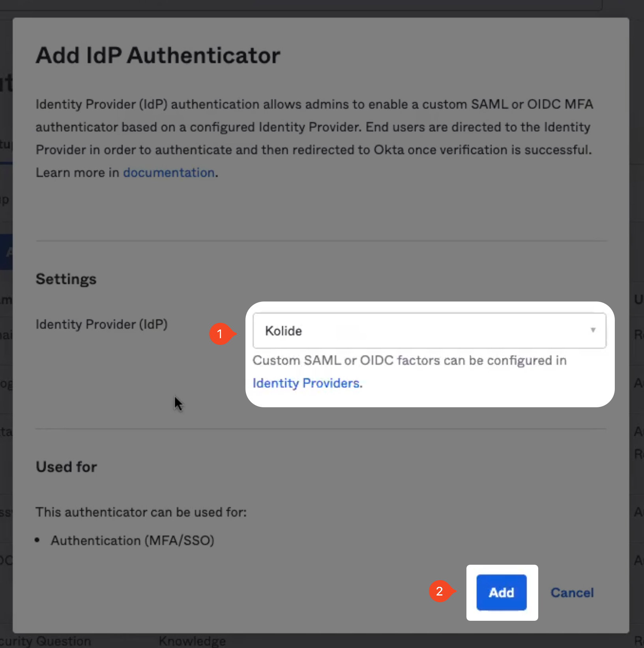Image resolution: width=644 pixels, height=648 pixels.
Task: Click the bullet point before Authentication (MFA/SSO)
Action: (37, 540)
